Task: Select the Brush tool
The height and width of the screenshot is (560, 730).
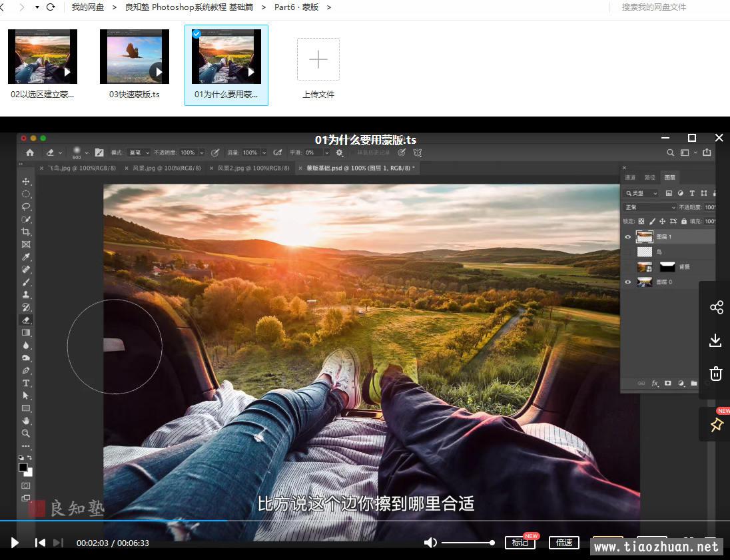Action: 26,282
